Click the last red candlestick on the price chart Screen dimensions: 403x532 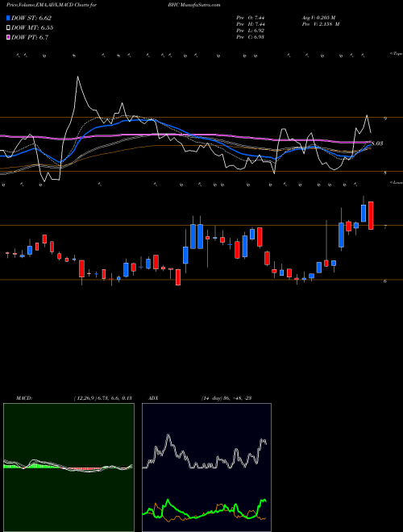point(371,215)
